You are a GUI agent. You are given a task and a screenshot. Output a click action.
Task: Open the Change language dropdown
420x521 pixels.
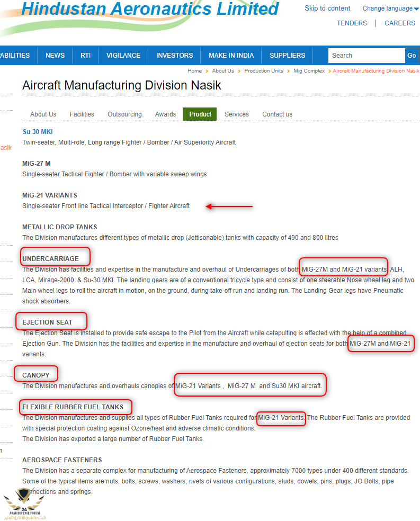390,8
